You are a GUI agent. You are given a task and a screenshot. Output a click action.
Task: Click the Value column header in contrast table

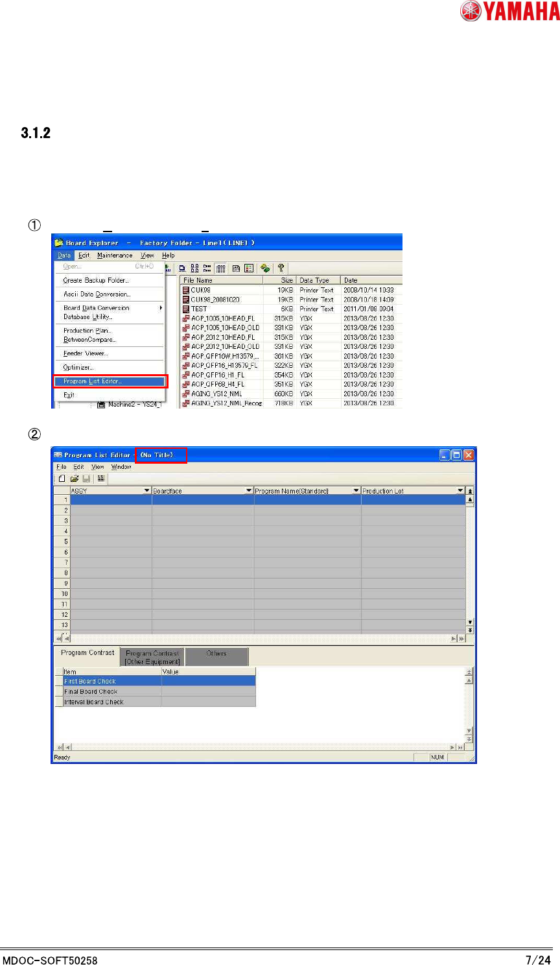point(209,672)
